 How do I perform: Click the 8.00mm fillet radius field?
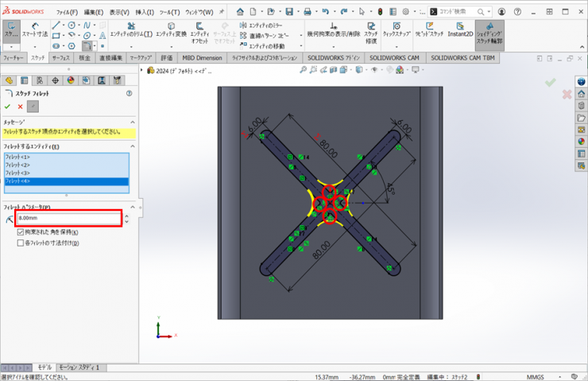click(x=68, y=218)
